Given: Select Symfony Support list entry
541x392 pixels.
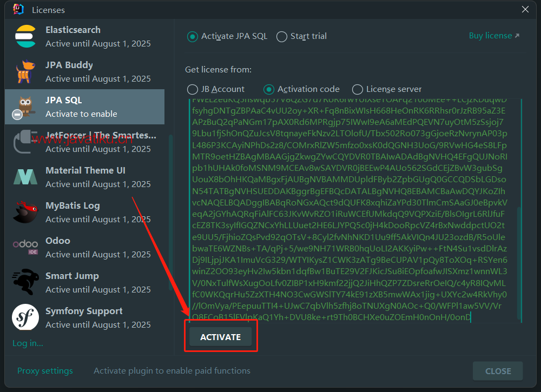Looking at the screenshot, I should click(x=84, y=318).
